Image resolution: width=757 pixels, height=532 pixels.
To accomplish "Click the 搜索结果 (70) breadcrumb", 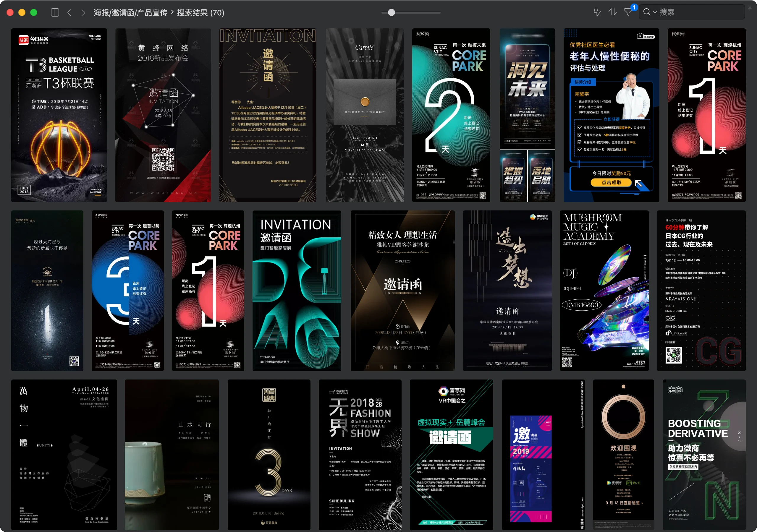I will click(x=200, y=12).
